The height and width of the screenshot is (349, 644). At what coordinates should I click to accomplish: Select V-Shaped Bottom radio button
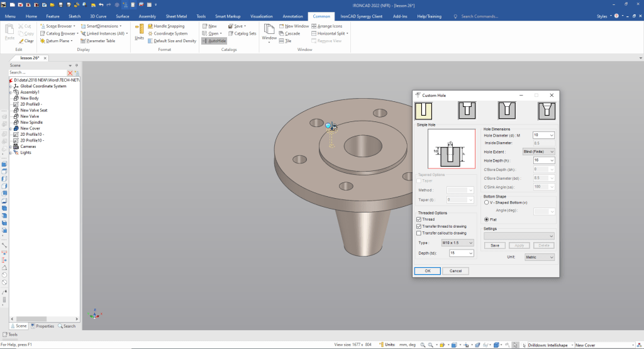[x=486, y=202]
